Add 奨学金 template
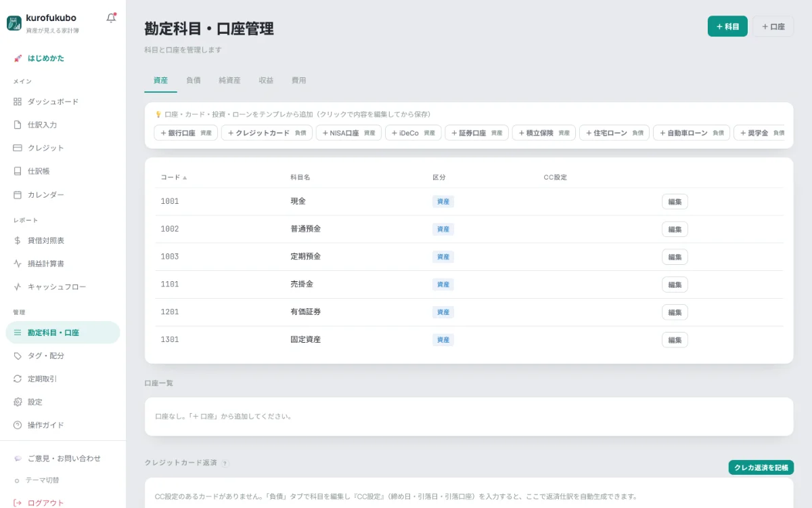Screen dimensions: 812x508 (761, 133)
